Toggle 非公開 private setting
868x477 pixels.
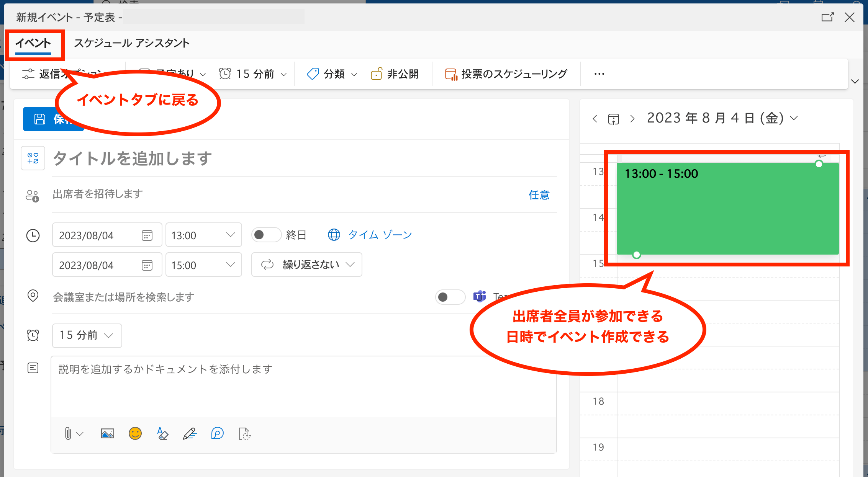click(x=395, y=74)
